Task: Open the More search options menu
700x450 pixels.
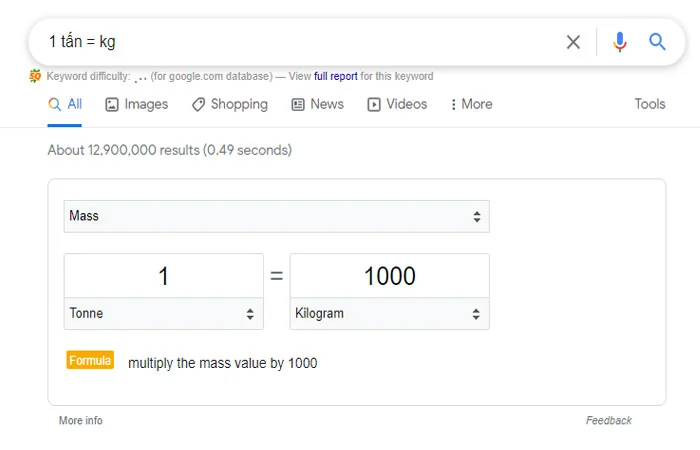Action: pos(471,104)
